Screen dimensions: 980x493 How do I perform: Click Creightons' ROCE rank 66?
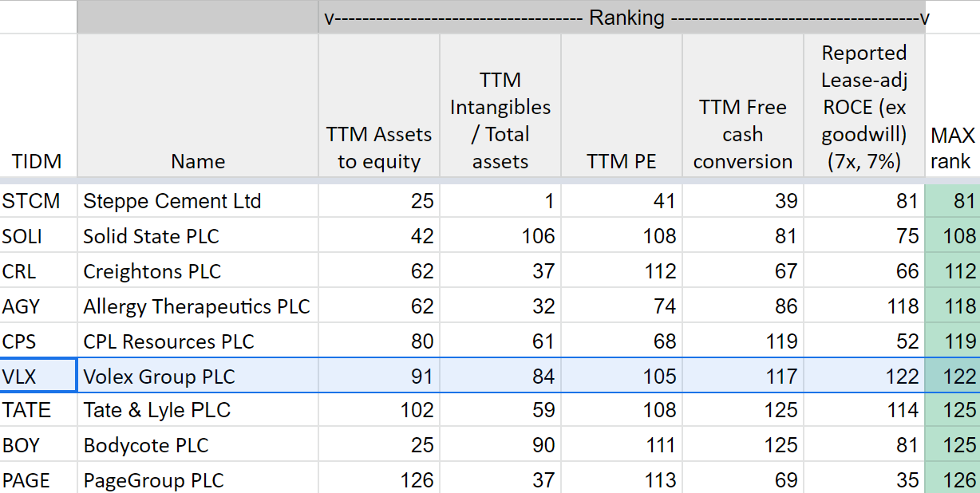point(864,271)
